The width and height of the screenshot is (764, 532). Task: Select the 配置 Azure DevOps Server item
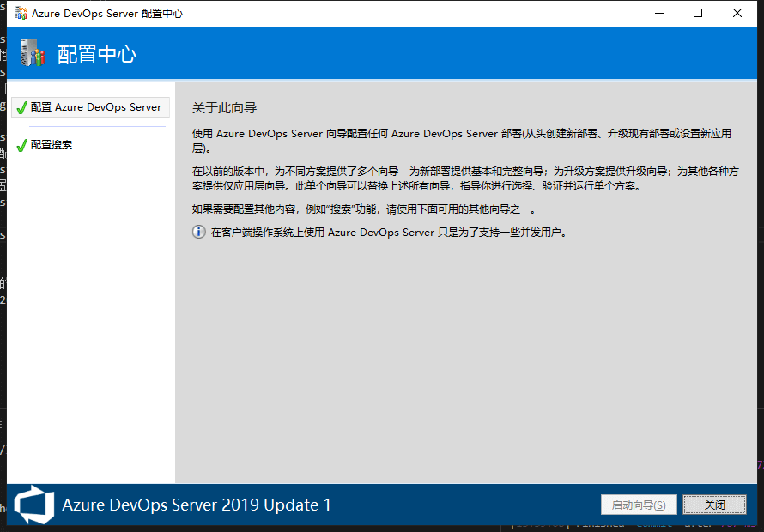pos(95,107)
